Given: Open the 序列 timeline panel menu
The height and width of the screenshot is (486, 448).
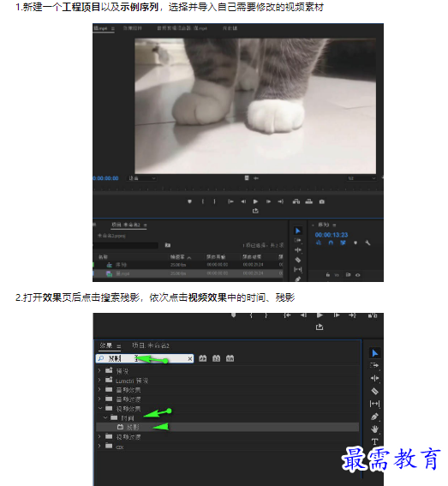Looking at the screenshot, I should (334, 225).
